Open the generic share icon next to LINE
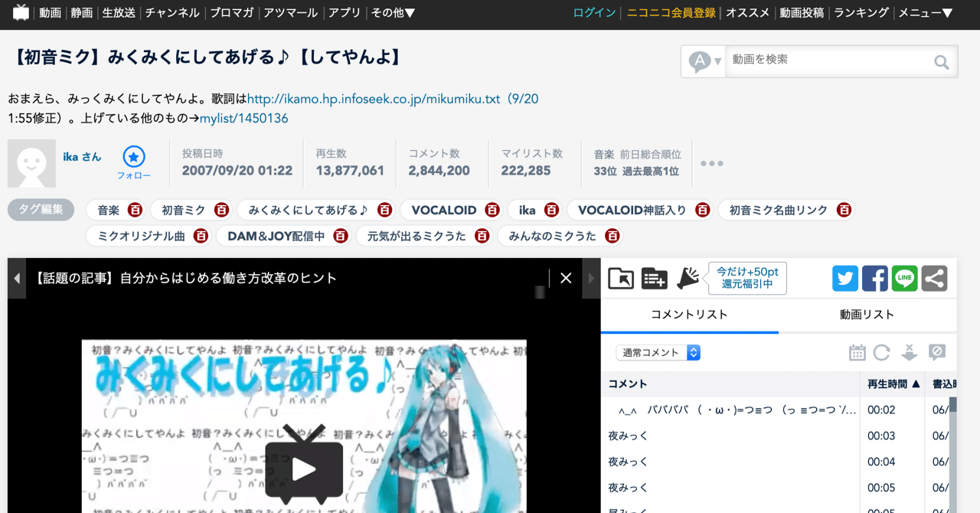 point(934,279)
